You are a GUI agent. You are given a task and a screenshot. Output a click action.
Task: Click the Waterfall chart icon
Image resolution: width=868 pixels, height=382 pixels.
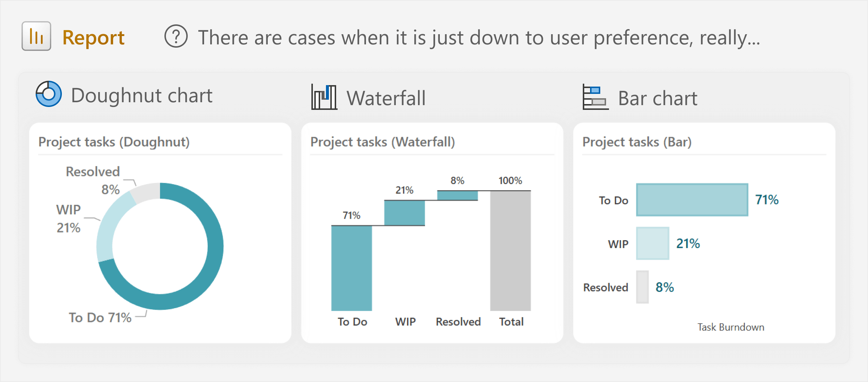pos(324,97)
